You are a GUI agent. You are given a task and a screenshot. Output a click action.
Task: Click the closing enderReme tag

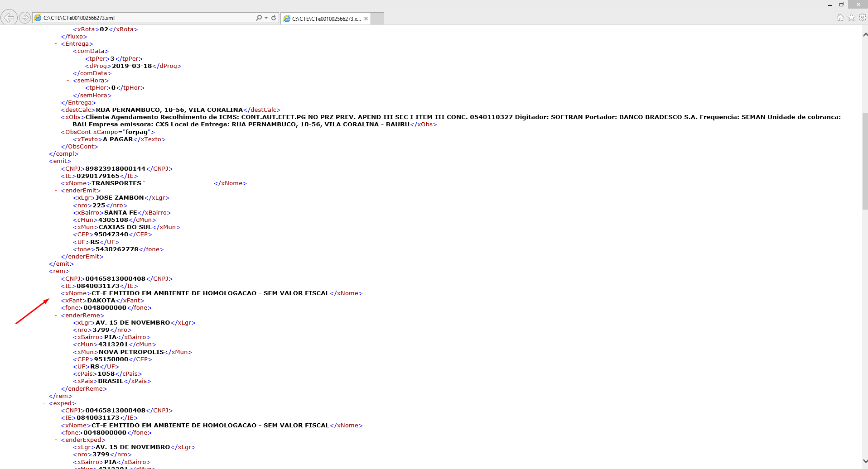(84, 389)
